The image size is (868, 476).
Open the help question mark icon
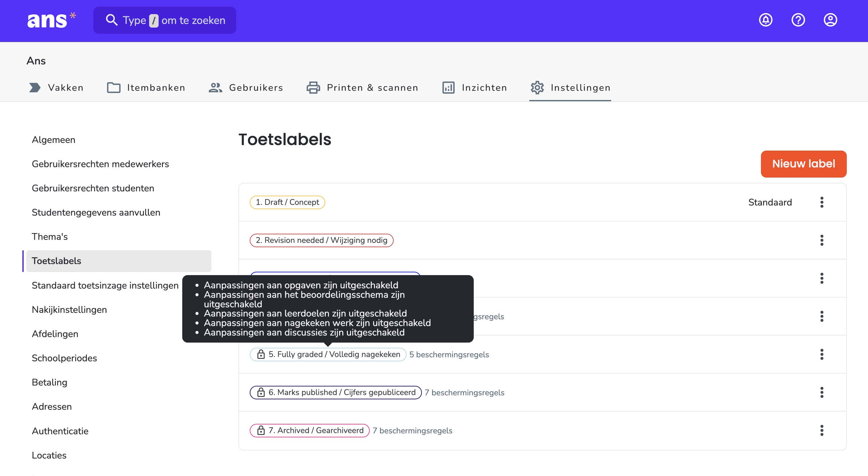pyautogui.click(x=798, y=20)
